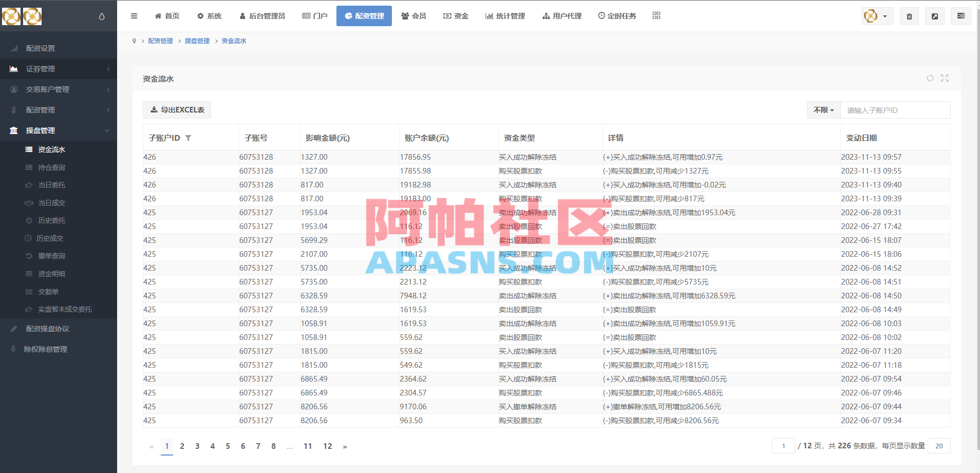
Task: Open the 不限 filter dropdown
Action: click(823, 109)
